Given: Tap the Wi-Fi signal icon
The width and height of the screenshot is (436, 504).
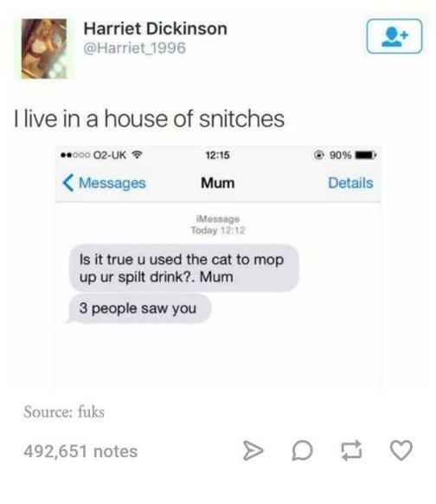Looking at the screenshot, I should coord(137,155).
